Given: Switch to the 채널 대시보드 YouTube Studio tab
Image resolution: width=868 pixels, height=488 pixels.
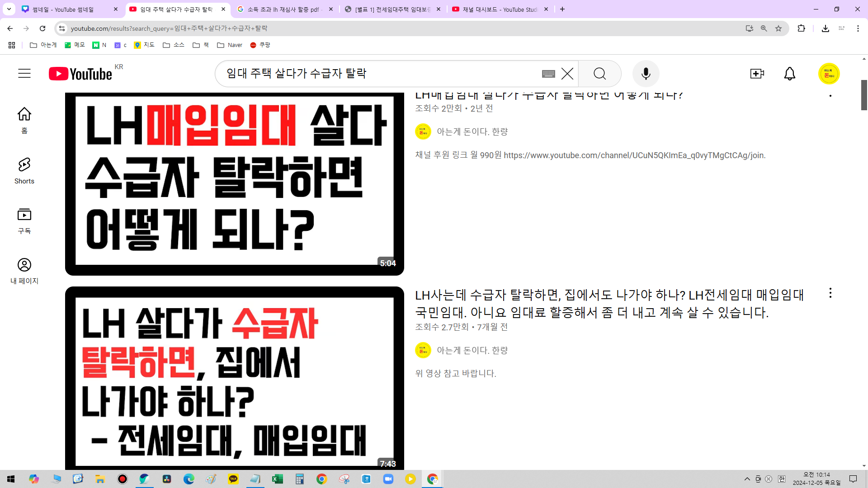Looking at the screenshot, I should (x=500, y=9).
